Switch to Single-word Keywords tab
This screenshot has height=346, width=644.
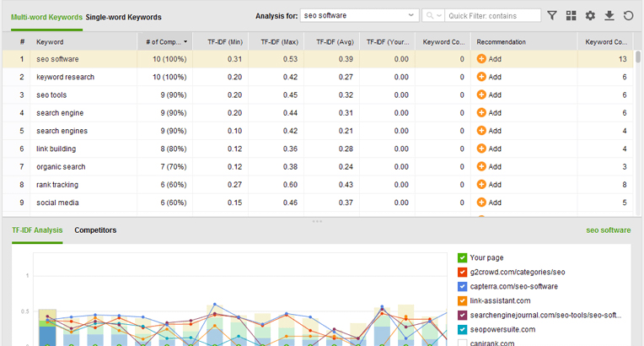(123, 17)
